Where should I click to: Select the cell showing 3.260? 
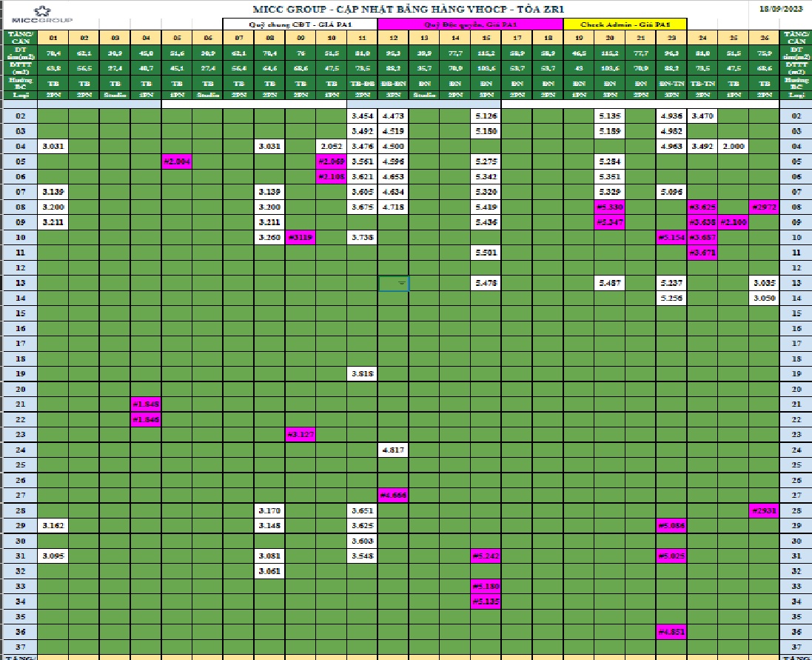(269, 237)
